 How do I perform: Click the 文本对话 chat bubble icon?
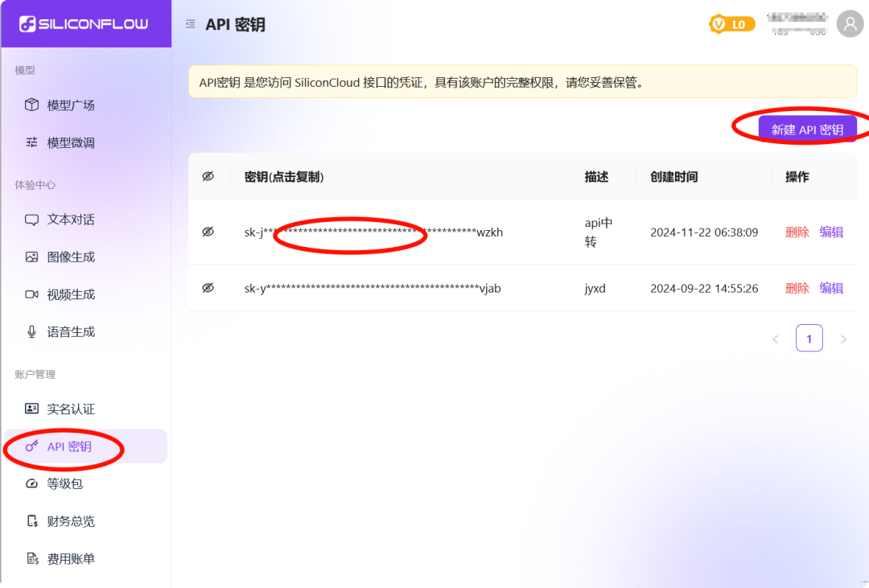coord(31,220)
